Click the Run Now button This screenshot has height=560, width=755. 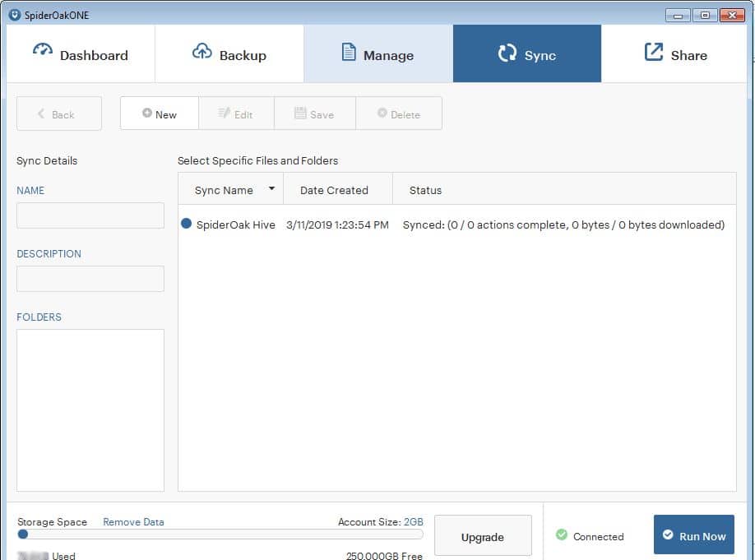[x=694, y=535]
